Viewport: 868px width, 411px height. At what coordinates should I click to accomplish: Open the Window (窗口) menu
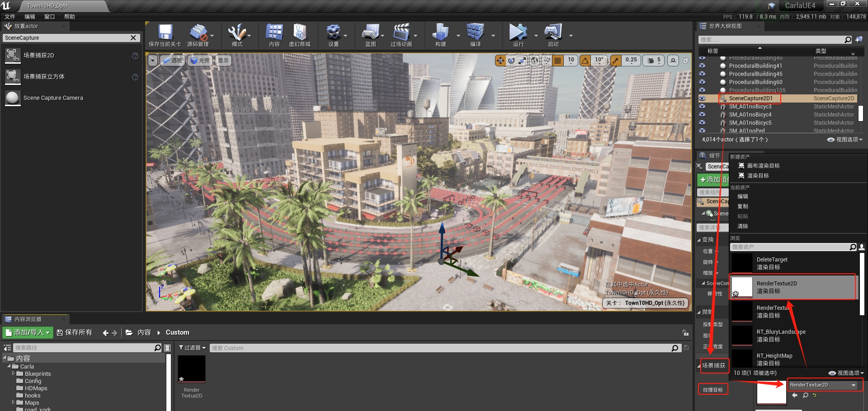pos(49,17)
